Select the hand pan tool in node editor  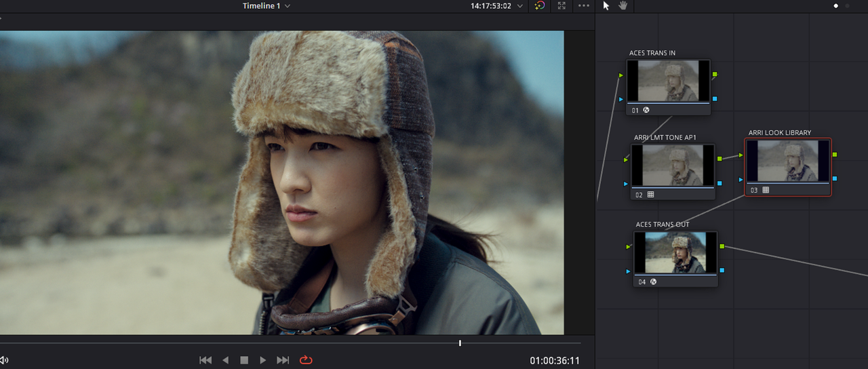click(623, 5)
